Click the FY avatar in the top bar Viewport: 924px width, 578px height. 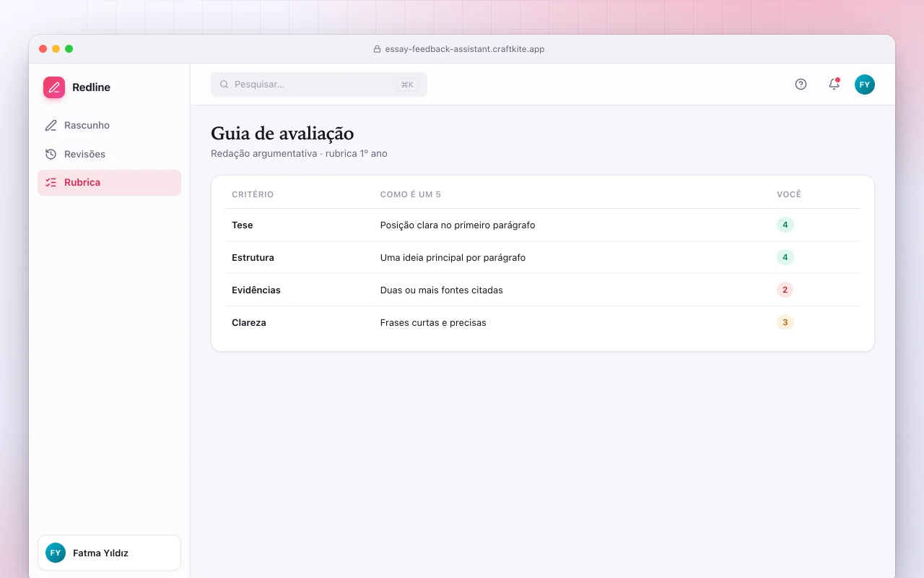point(865,85)
